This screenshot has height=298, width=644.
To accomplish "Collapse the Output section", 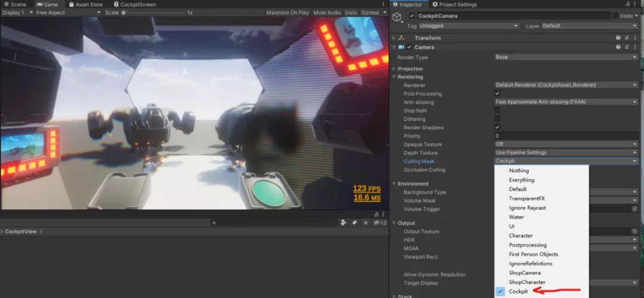I will (x=394, y=223).
